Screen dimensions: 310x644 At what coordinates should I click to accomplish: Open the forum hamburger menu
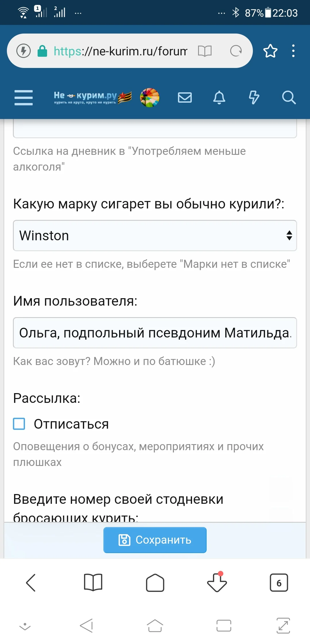(x=24, y=97)
